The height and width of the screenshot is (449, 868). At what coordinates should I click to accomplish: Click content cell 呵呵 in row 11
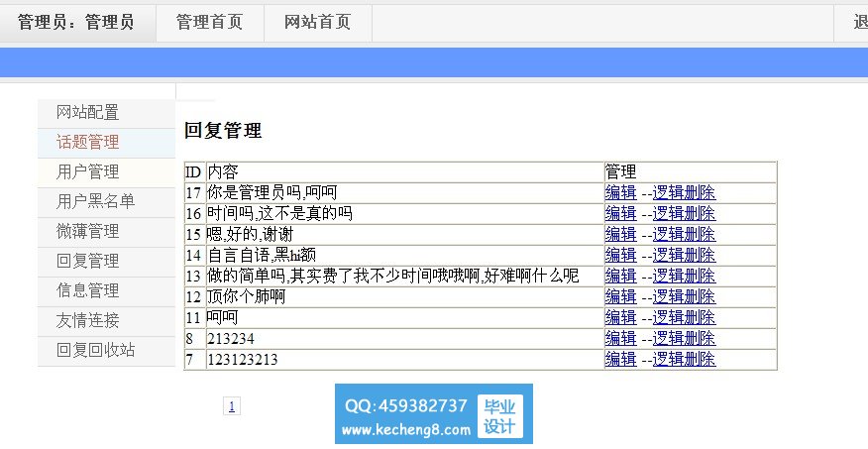404,318
